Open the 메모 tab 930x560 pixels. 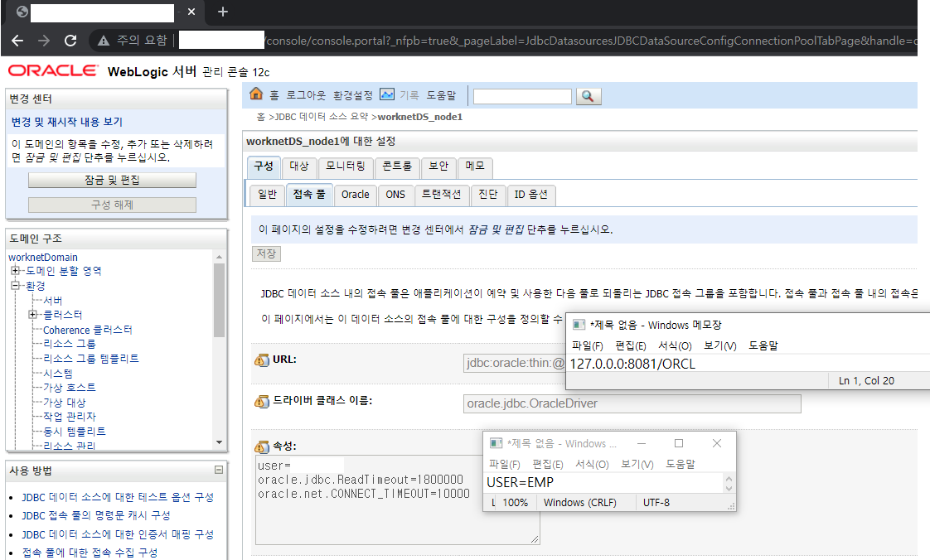point(474,167)
